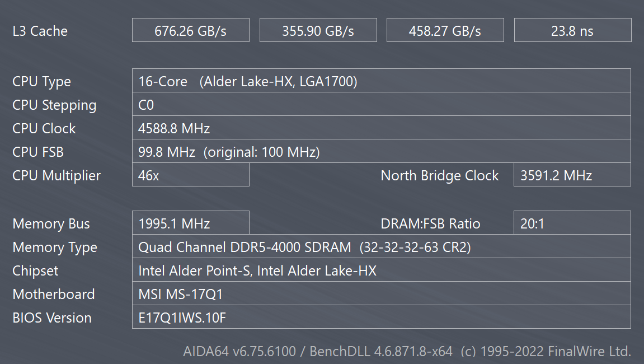Click the North Bridge Clock label
The width and height of the screenshot is (644, 364).
[439, 175]
